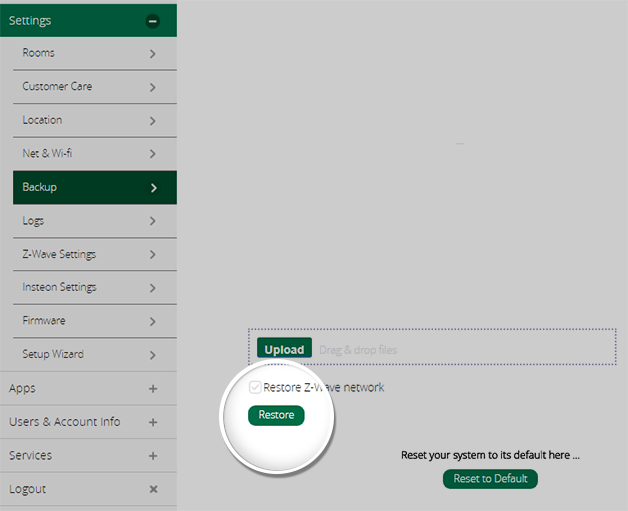
Task: Toggle the Restore Z-Wave network checkbox
Action: (255, 387)
